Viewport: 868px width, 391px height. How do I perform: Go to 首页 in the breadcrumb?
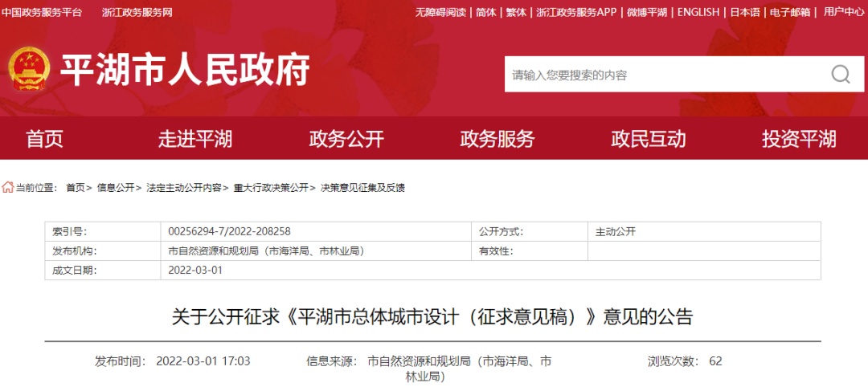tap(76, 188)
